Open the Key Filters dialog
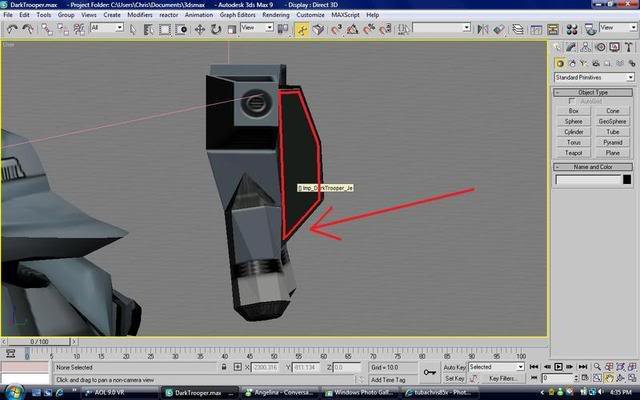This screenshot has height=400, width=640. click(x=503, y=378)
